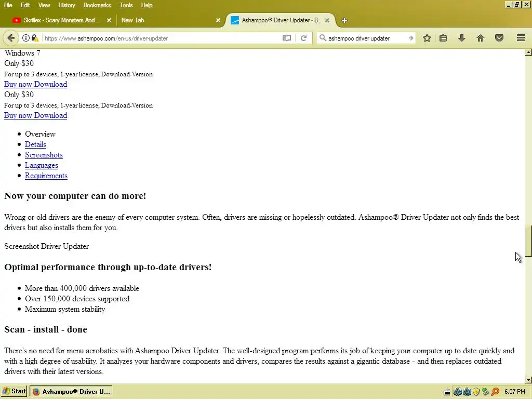Open the hamburger menu button
This screenshot has width=532, height=399.
[x=521, y=38]
